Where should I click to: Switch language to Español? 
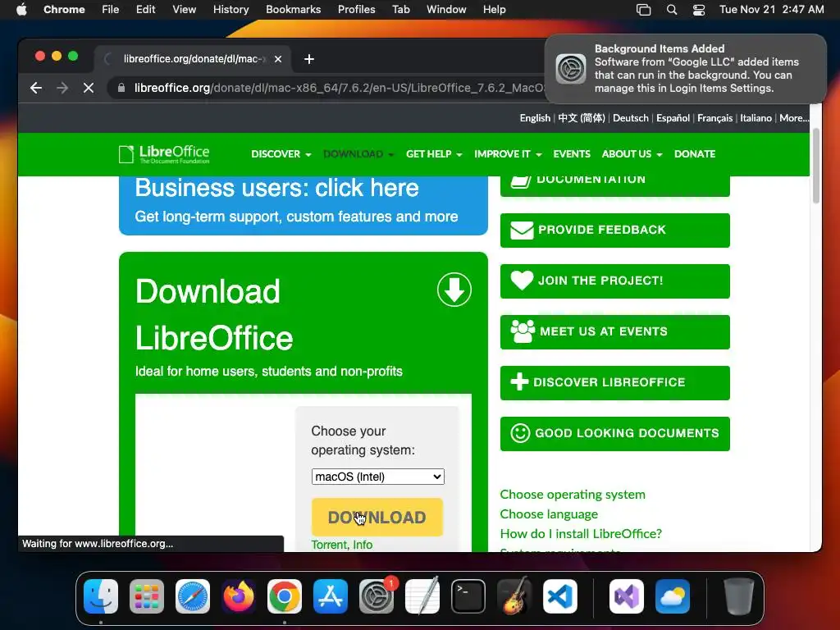pyautogui.click(x=673, y=118)
